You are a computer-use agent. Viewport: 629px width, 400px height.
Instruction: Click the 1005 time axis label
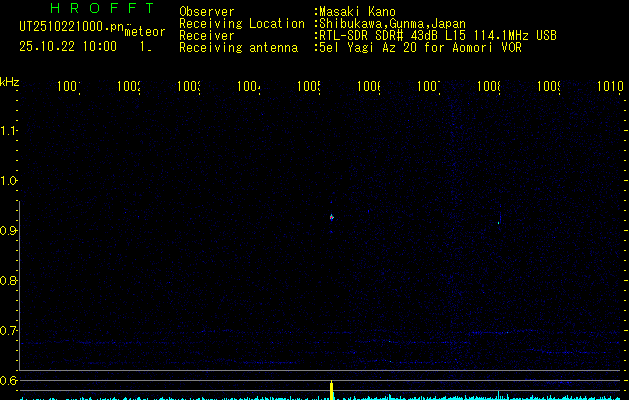pyautogui.click(x=309, y=87)
